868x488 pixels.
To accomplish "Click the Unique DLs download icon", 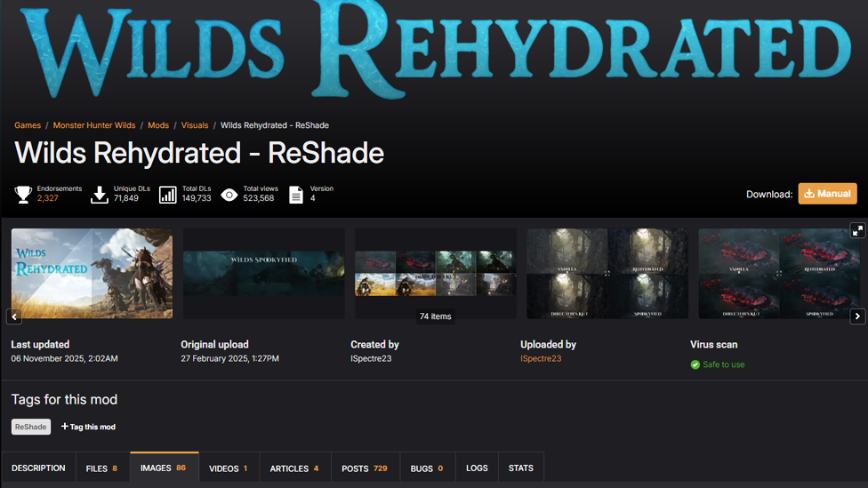I will [x=99, y=194].
